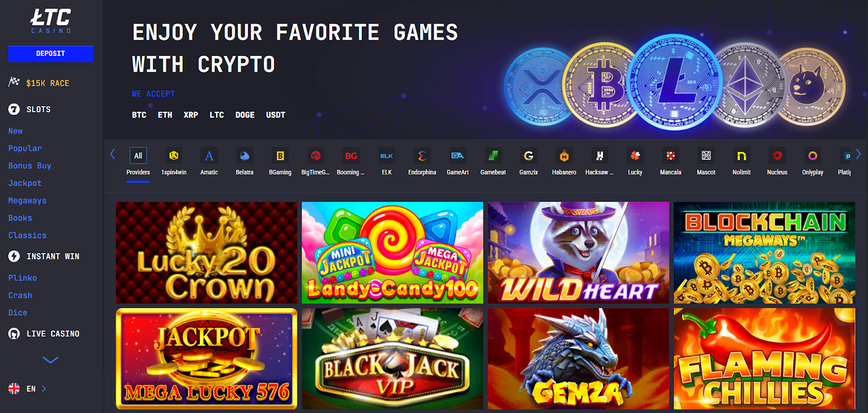Open the Plinko instant win link

point(22,278)
